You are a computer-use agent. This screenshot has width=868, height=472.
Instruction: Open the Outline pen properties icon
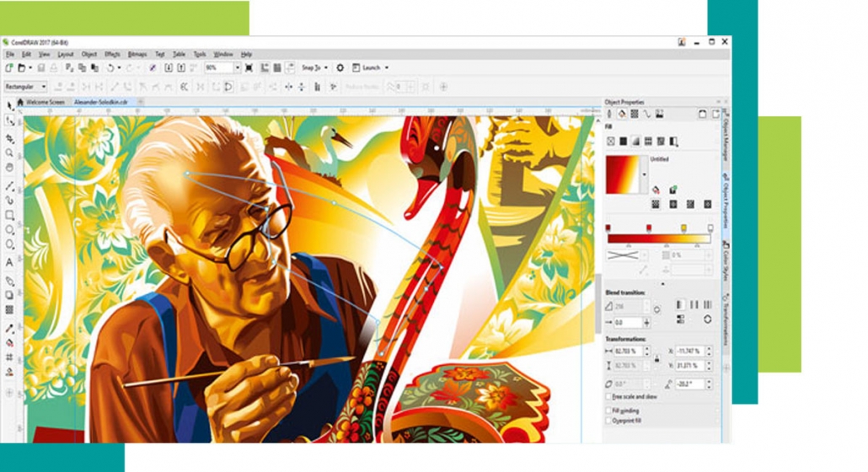(x=609, y=114)
